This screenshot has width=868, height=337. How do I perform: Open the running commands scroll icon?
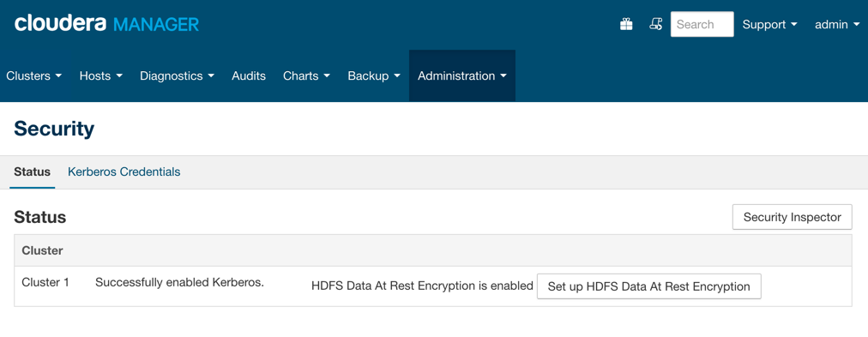pos(655,24)
